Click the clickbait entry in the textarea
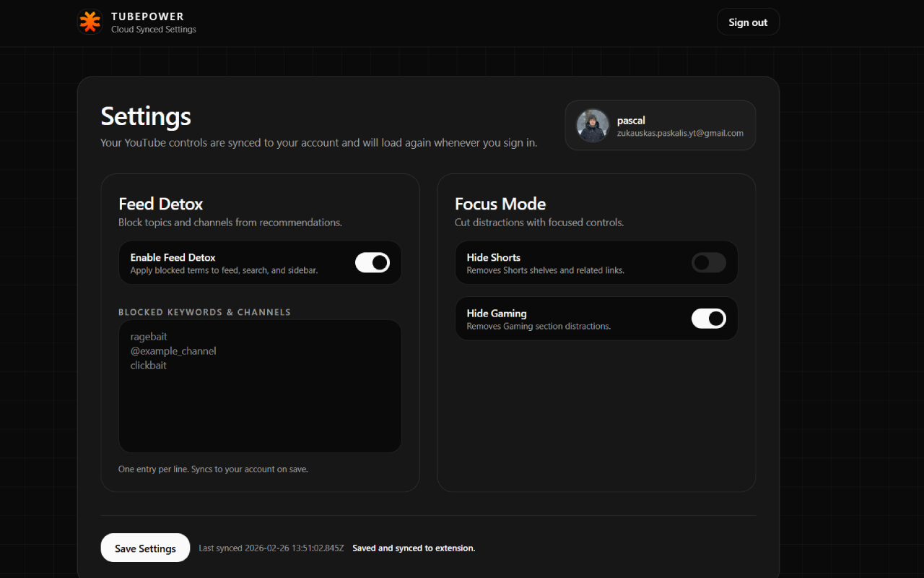The height and width of the screenshot is (578, 924). [x=148, y=365]
